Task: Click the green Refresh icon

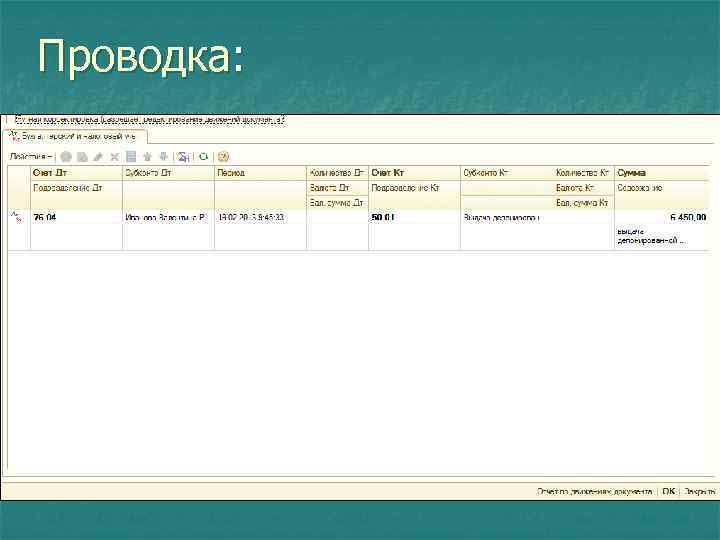Action: point(203,157)
